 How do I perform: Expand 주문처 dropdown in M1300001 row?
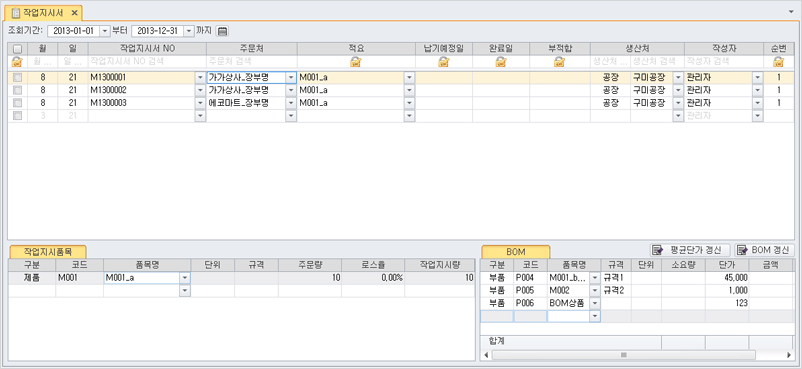[291, 78]
